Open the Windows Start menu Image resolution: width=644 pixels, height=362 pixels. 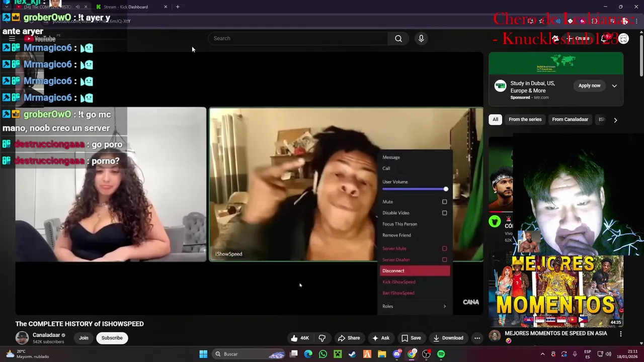coord(203,354)
